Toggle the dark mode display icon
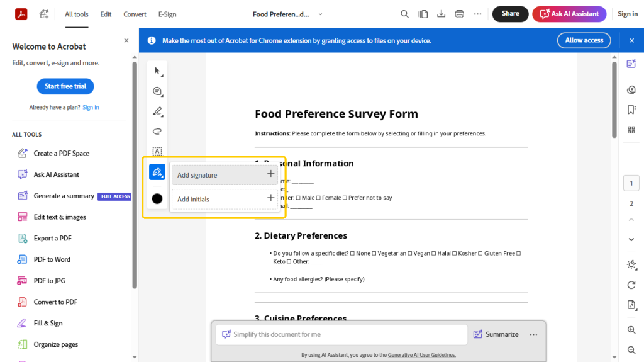Screen dimensions: 644x362 [631, 264]
